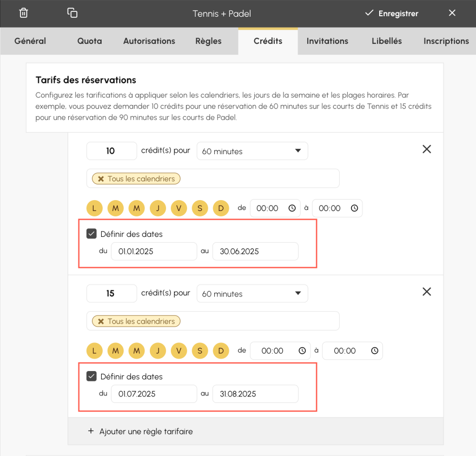476x456 pixels.
Task: Click the start date field 01.07.2025
Action: (x=154, y=394)
